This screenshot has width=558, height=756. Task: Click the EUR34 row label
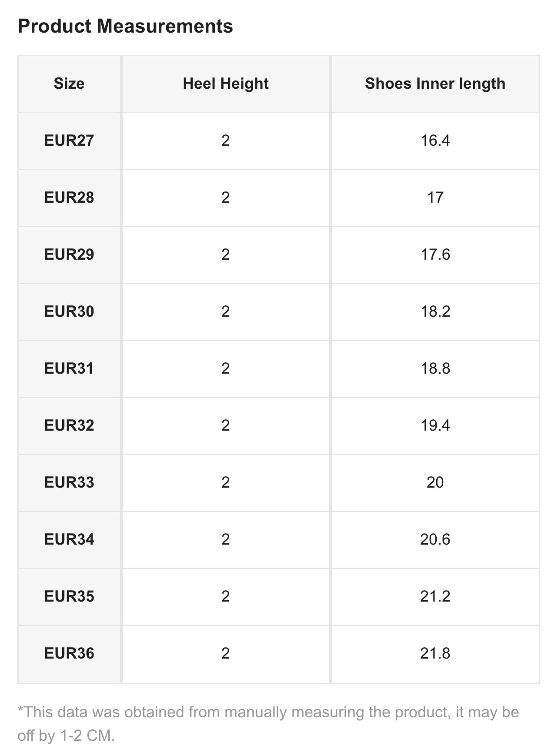tap(69, 539)
